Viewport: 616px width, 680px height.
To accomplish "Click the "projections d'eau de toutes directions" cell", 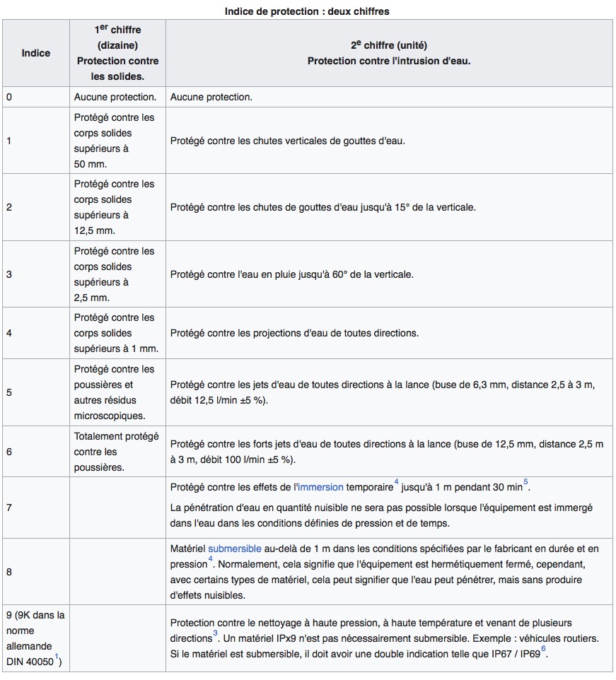I will 389,333.
